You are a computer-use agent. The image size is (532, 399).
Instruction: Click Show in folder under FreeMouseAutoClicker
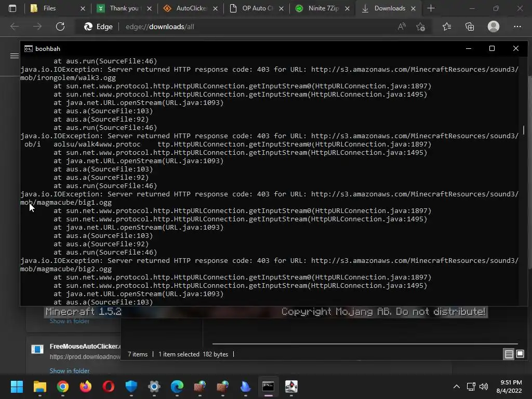point(70,371)
